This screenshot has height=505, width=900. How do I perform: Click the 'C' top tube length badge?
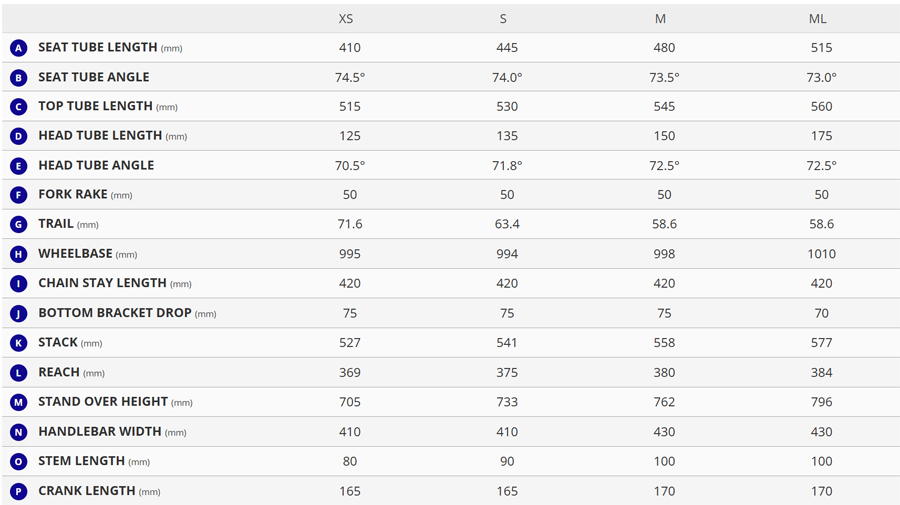pos(18,107)
